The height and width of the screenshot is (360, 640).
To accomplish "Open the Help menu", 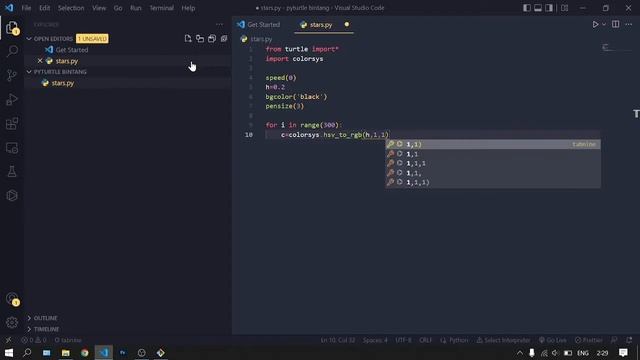I will tap(188, 8).
